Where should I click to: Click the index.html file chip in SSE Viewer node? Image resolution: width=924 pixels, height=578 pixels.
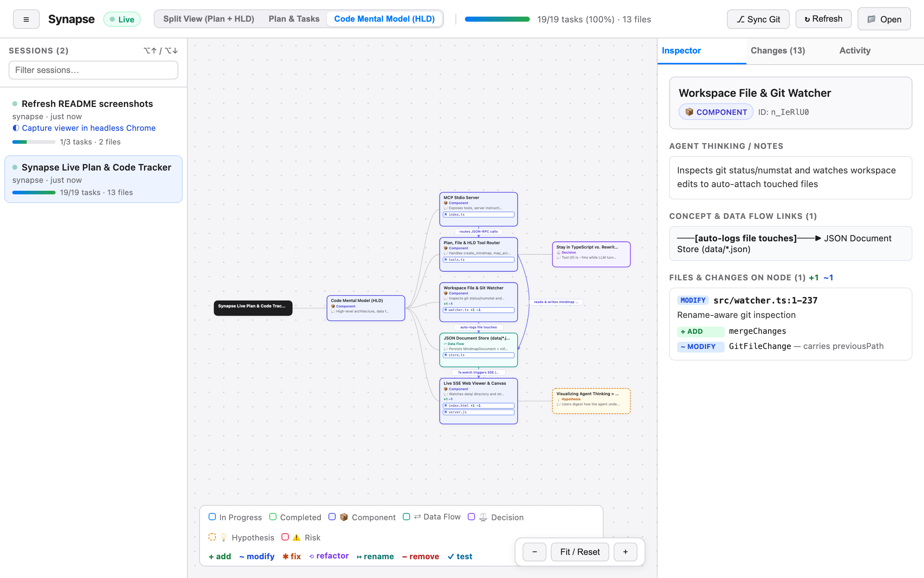coord(478,406)
